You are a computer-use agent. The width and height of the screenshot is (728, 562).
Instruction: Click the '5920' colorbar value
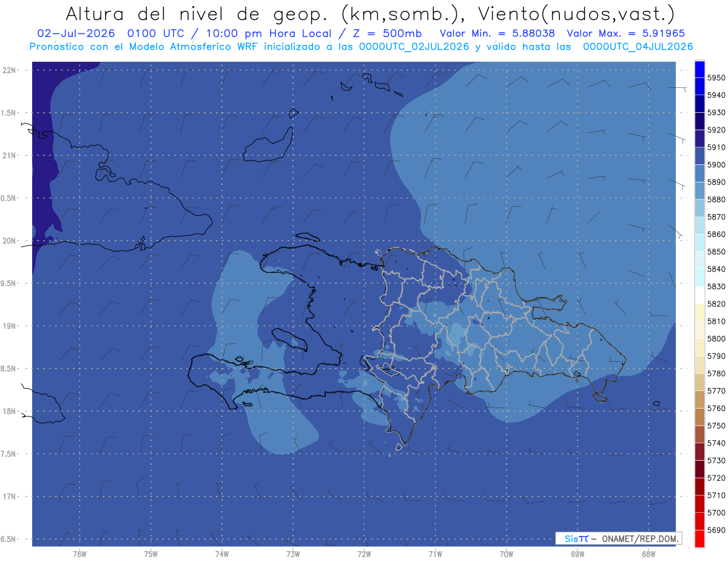716,130
